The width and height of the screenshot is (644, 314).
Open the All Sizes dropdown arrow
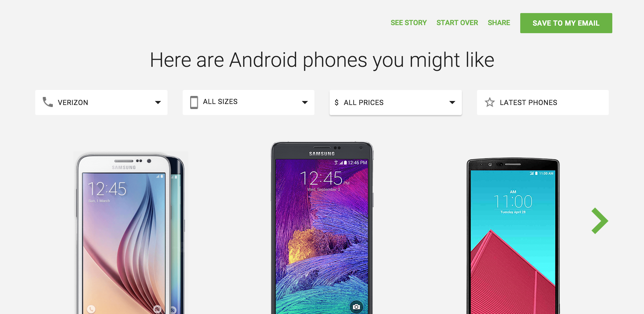[x=305, y=102]
